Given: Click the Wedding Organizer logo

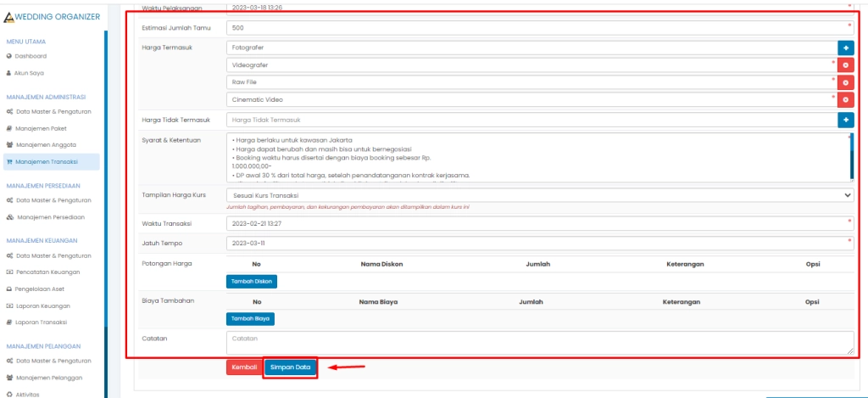Looking at the screenshot, I should (52, 17).
